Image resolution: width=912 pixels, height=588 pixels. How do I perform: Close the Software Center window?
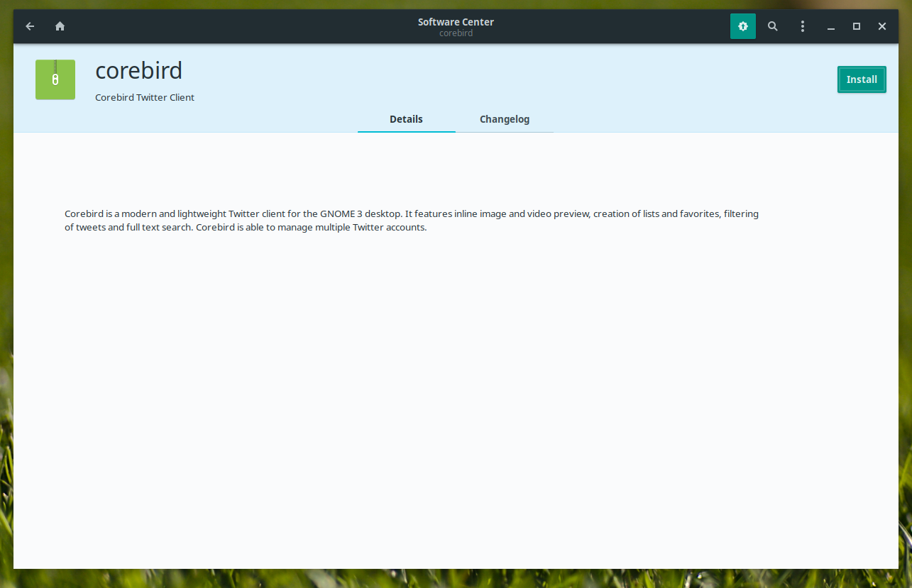pos(882,26)
